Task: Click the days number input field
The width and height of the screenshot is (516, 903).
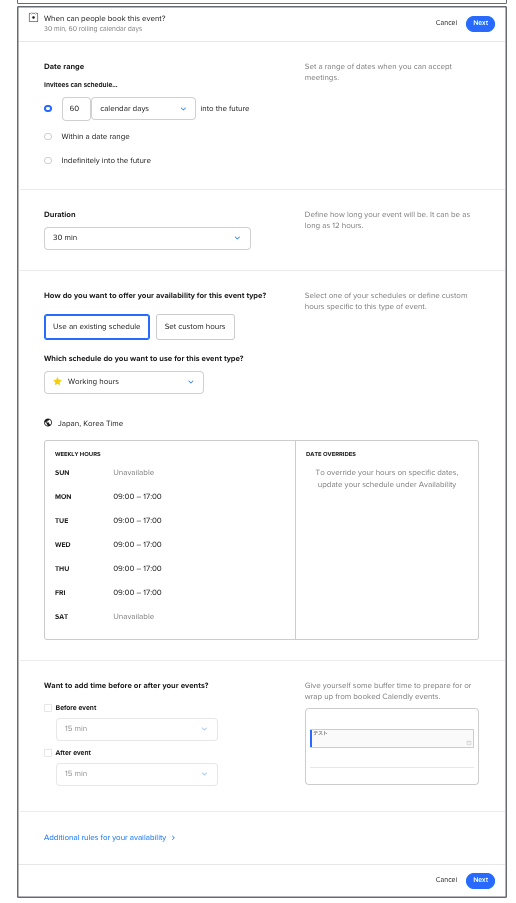Action: pyautogui.click(x=76, y=108)
